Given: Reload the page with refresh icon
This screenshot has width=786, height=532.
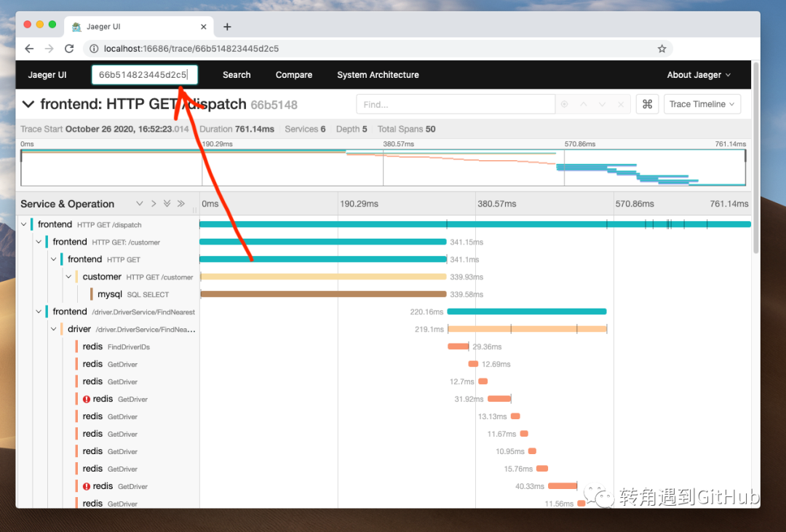Looking at the screenshot, I should (x=69, y=49).
